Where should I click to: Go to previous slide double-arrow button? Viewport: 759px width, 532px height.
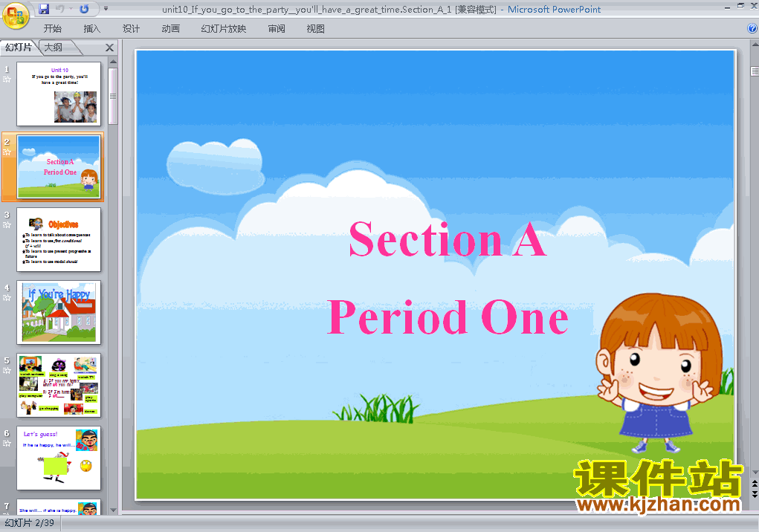tap(755, 484)
